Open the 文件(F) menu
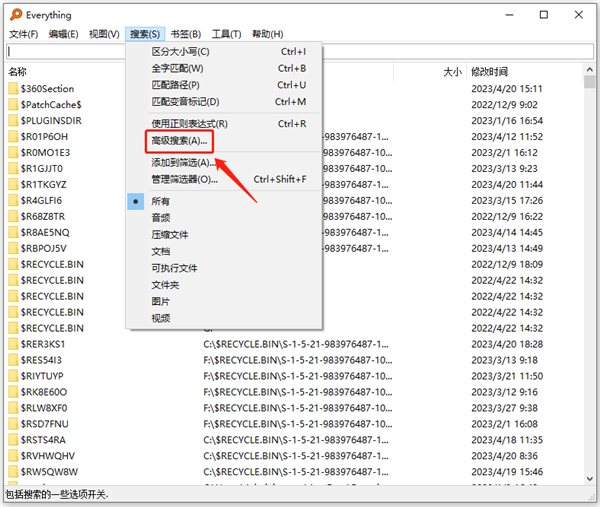600x507 pixels. pyautogui.click(x=22, y=34)
